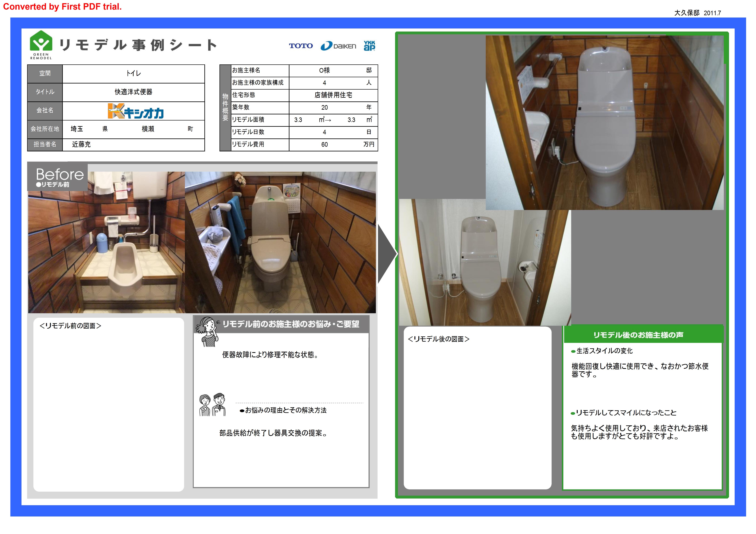This screenshot has height=534, width=756.
Task: Click the 快適洋式便器 title cell
Action: (133, 92)
